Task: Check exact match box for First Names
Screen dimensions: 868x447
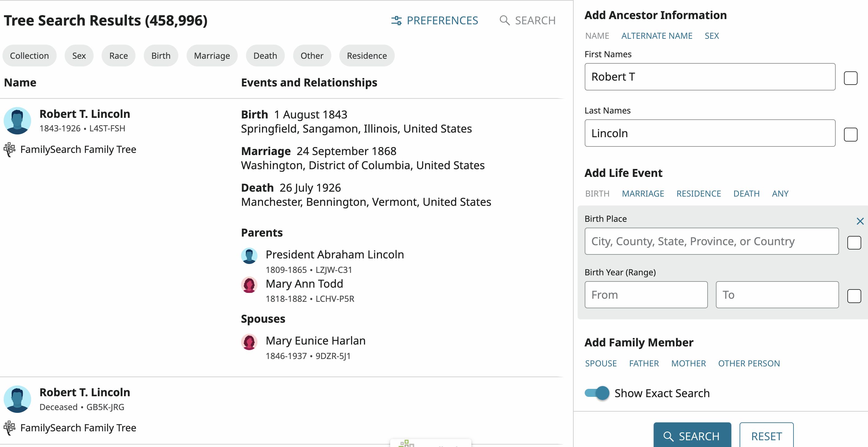Action: click(x=850, y=78)
